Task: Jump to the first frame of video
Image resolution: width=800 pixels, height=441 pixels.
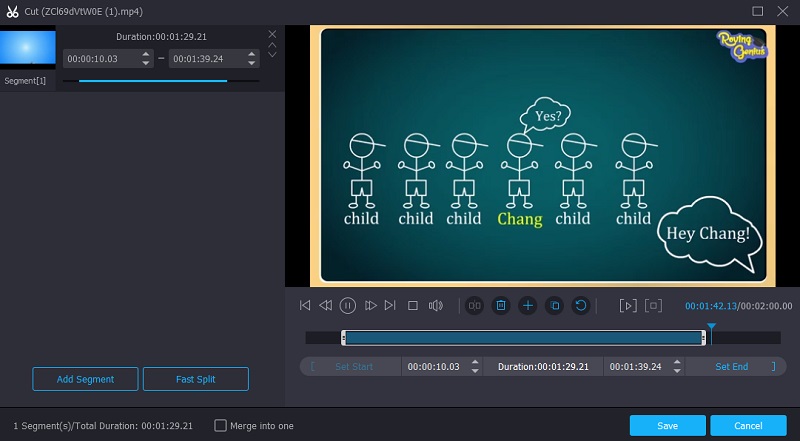Action: tap(305, 305)
